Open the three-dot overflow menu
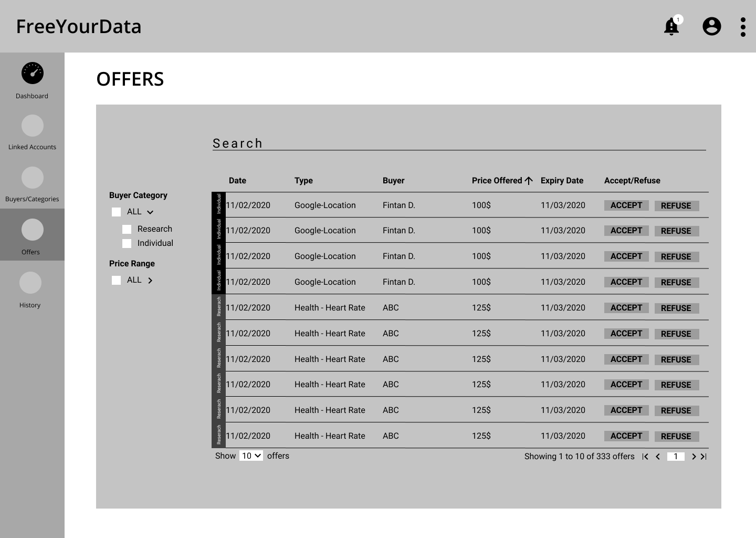Viewport: 756px width, 538px height. tap(743, 27)
